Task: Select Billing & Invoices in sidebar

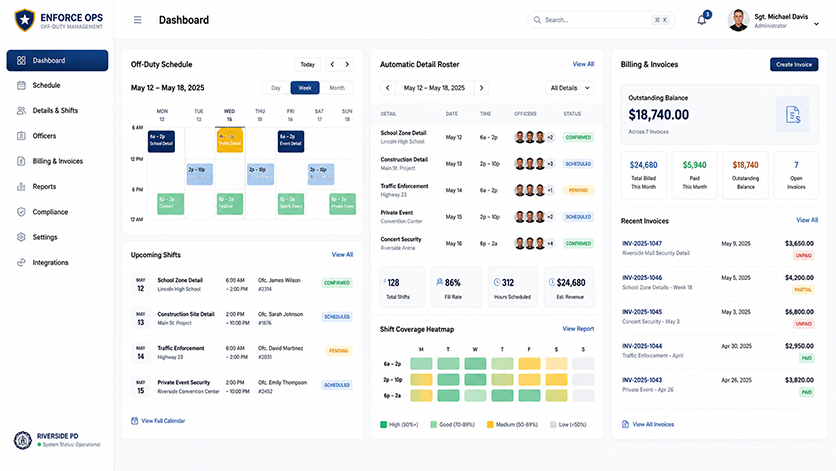Action: (57, 161)
